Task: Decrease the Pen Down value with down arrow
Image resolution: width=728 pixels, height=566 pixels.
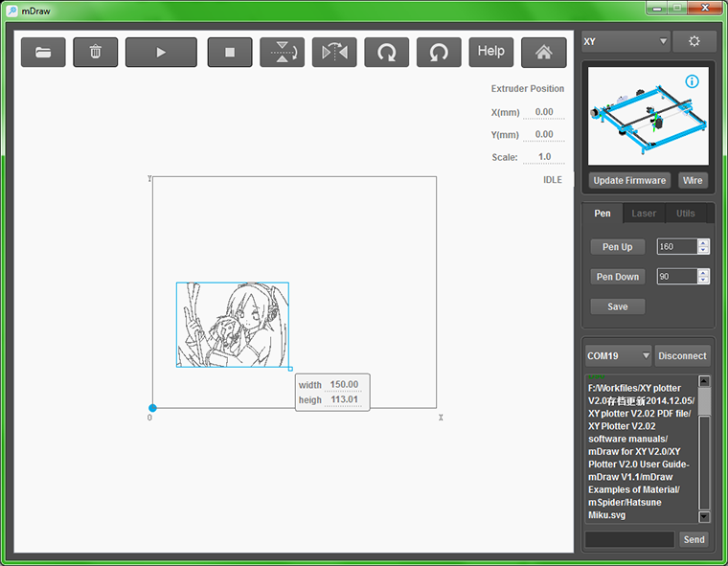Action: point(704,281)
